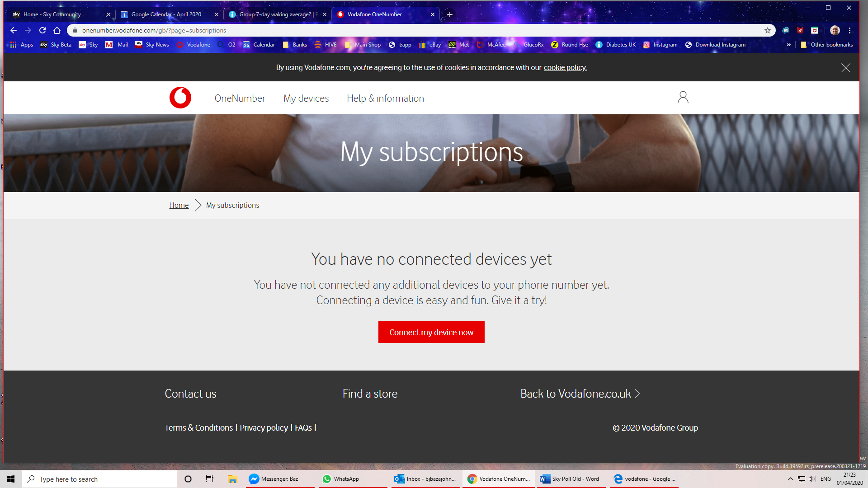868x488 pixels.
Task: Open the Find a store footer link
Action: coord(370,394)
